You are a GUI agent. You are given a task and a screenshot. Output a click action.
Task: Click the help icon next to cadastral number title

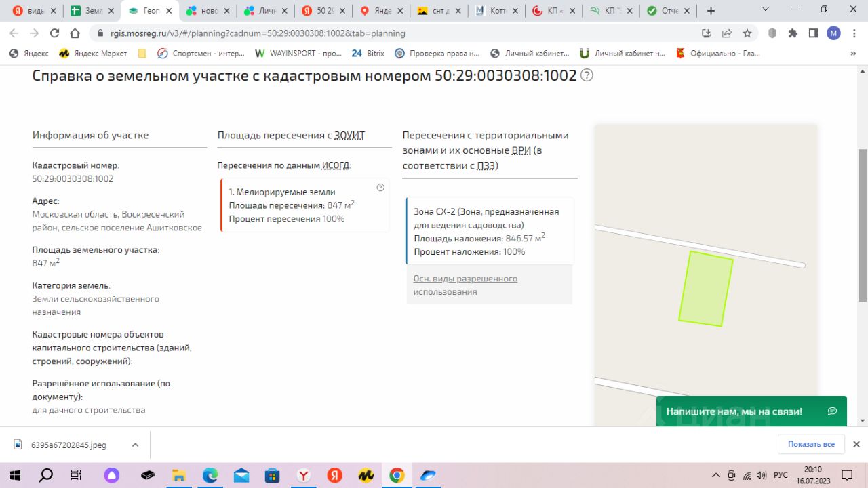coord(587,75)
